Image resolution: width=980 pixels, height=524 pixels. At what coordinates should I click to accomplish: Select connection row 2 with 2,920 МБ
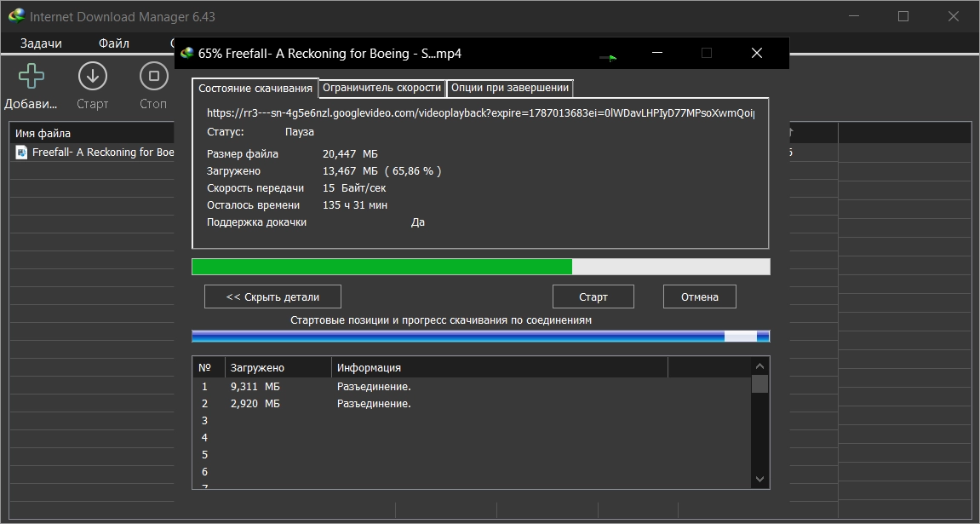[x=472, y=404]
